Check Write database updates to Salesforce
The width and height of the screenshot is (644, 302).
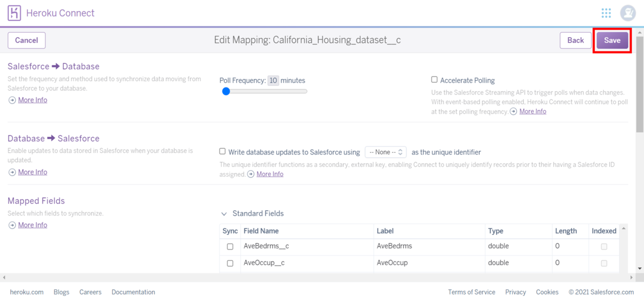tap(223, 152)
